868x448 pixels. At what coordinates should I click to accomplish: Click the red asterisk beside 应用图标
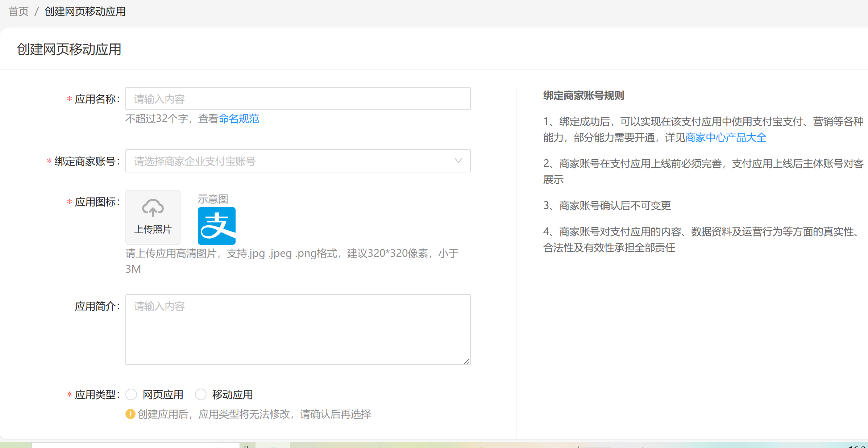point(69,202)
